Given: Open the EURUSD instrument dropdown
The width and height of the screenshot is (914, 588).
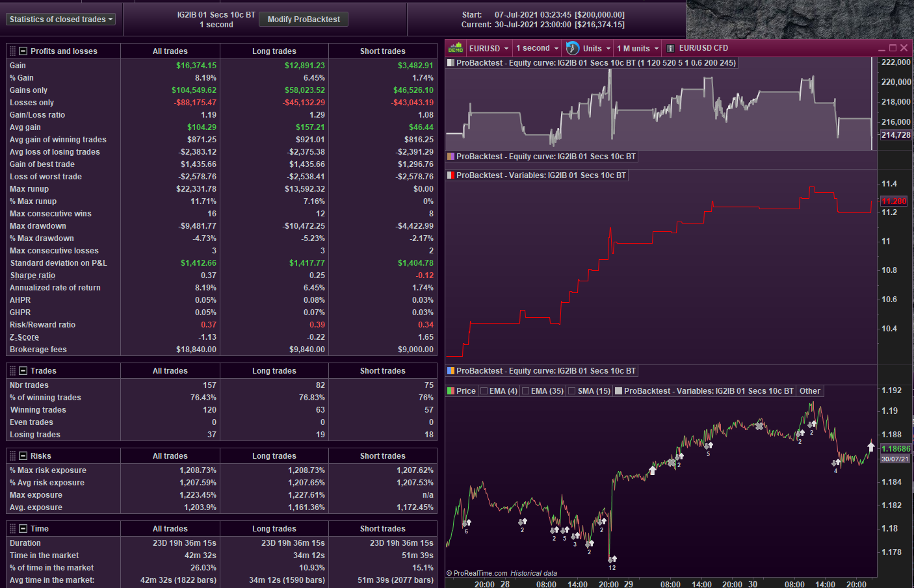Looking at the screenshot, I should tap(489, 48).
